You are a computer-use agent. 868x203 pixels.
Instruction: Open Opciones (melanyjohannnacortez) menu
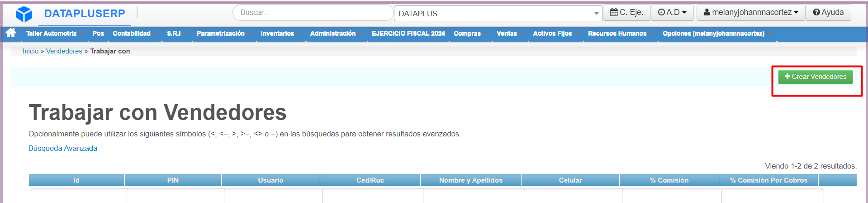click(714, 34)
